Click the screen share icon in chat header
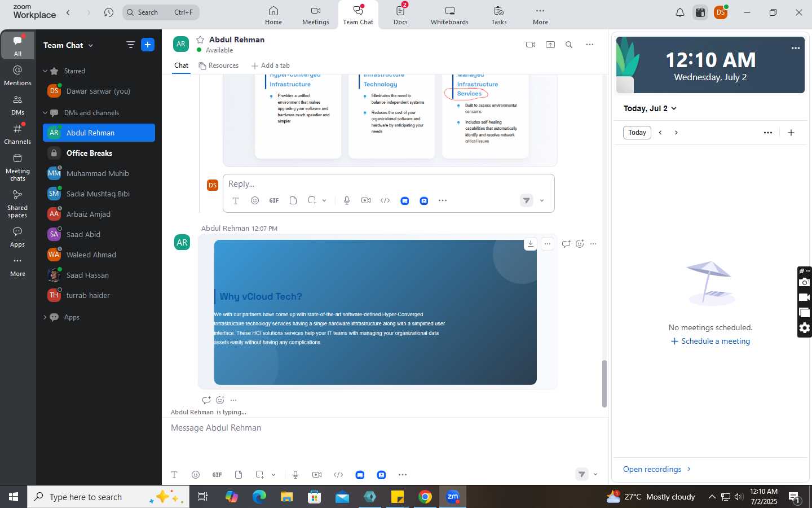The height and width of the screenshot is (508, 812). click(x=550, y=45)
